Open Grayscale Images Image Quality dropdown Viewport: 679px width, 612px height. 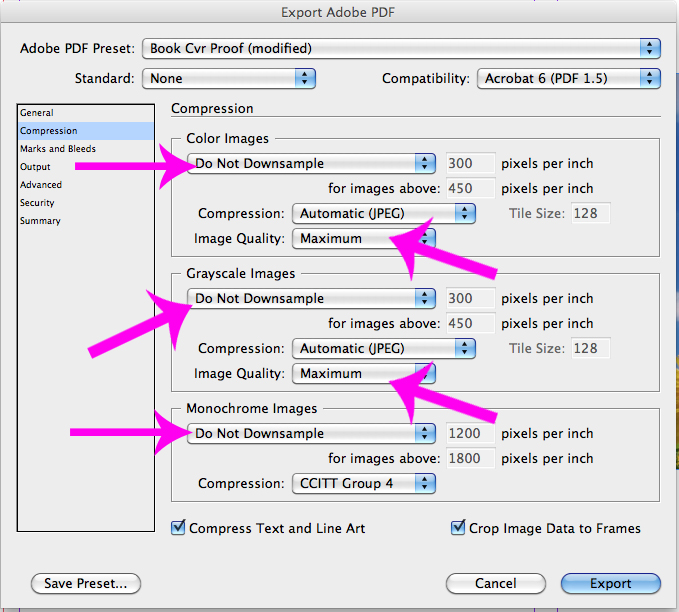364,374
